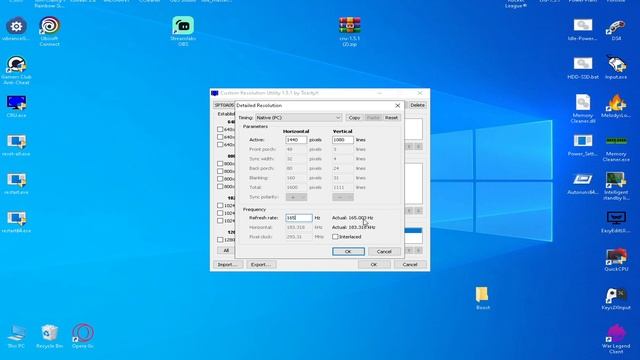Check the 1280 resolution checkbox
The width and height of the screenshot is (640, 360).
220,240
